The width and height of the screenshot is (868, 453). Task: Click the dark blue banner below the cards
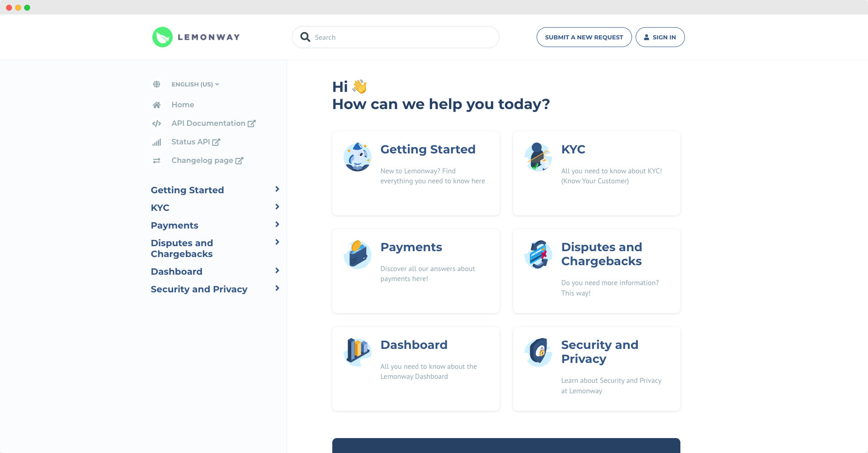click(x=506, y=445)
